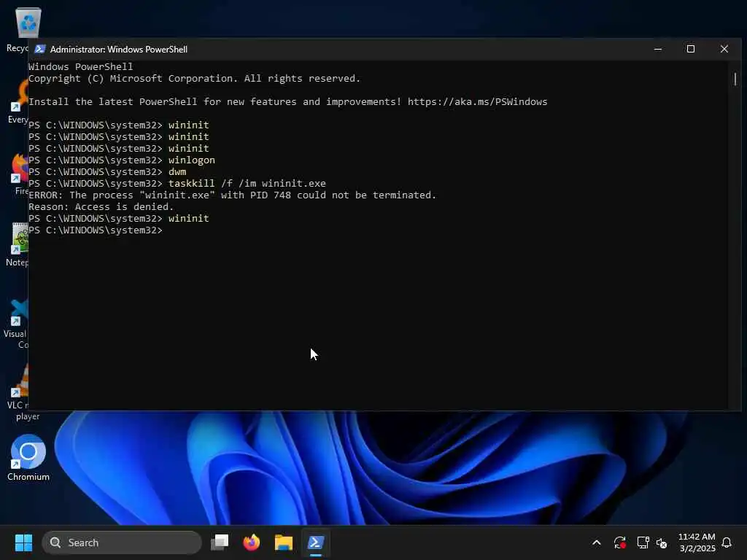Click the 'Administrator: Windows PowerShell' title text
The image size is (747, 560).
(x=119, y=49)
